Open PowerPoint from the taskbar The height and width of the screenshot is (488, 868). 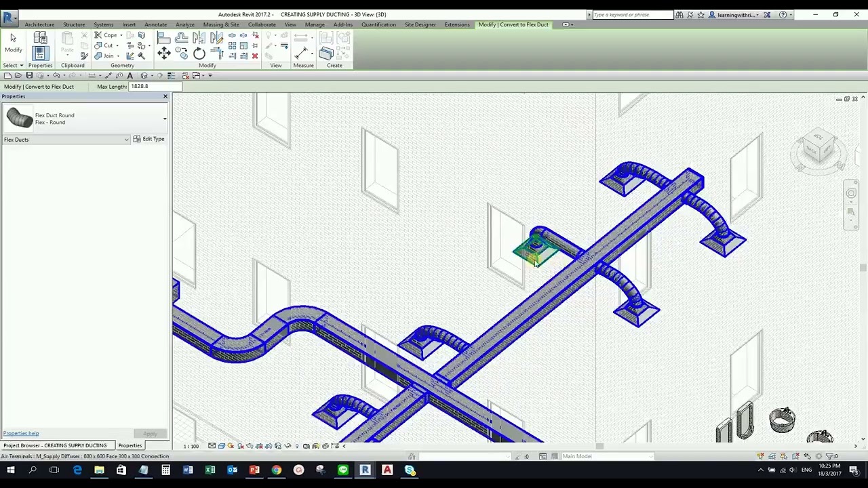tap(254, 470)
